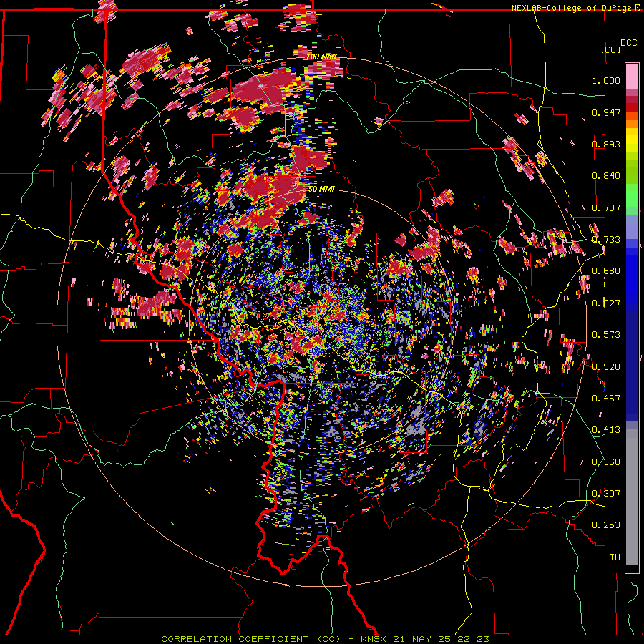Click the 0.840 legend value
644x644 pixels.
606,176
